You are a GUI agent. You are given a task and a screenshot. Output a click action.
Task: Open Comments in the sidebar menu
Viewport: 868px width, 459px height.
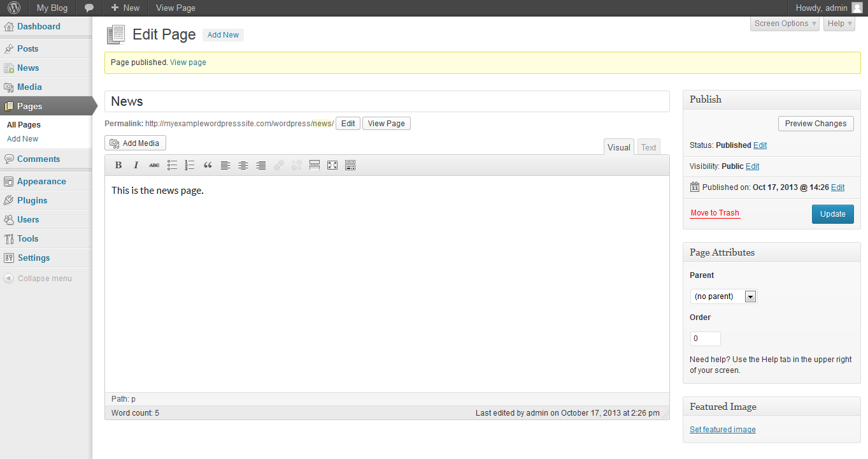point(38,159)
